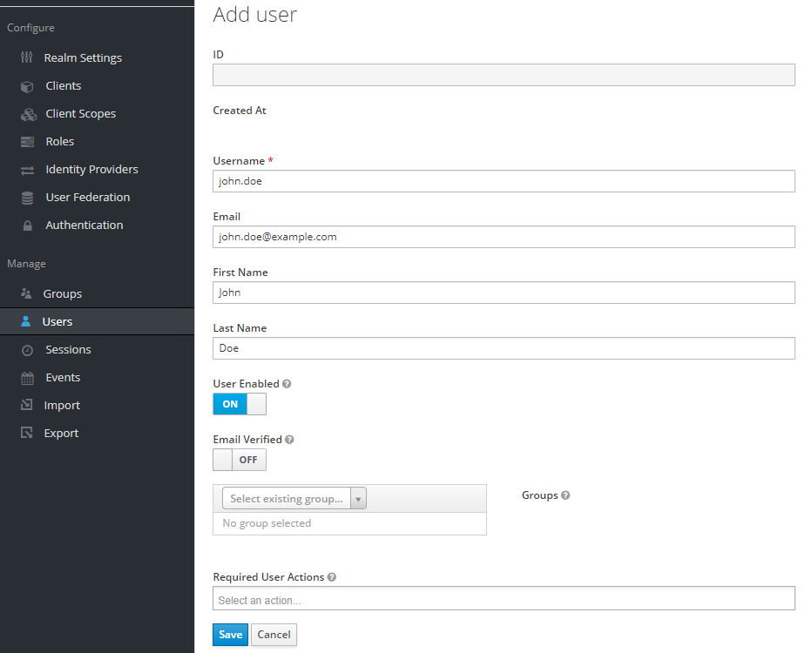Open Roles in the sidebar
The image size is (812, 653).
59,141
